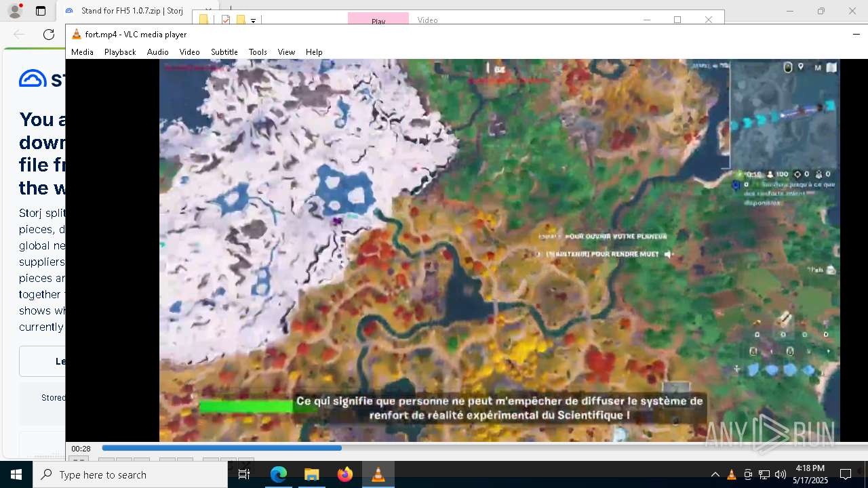Expand the Explorer quick access toolbar dropdown
The height and width of the screenshot is (488, 868).
(253, 20)
